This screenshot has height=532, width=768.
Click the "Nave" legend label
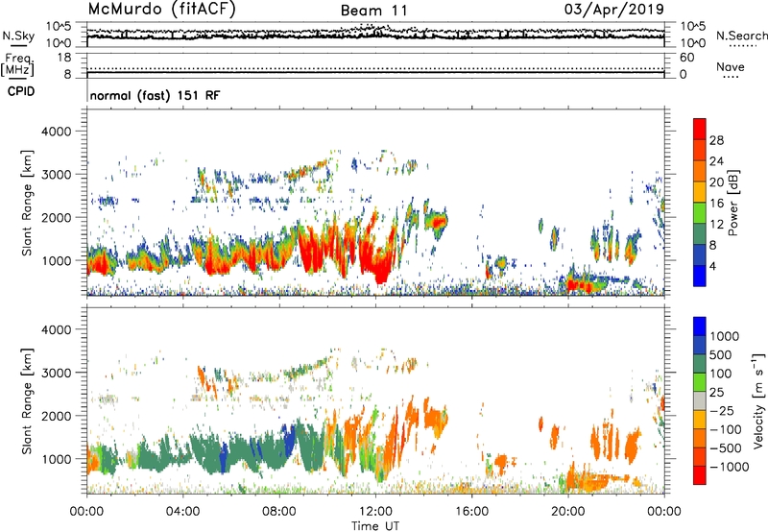pos(731,66)
